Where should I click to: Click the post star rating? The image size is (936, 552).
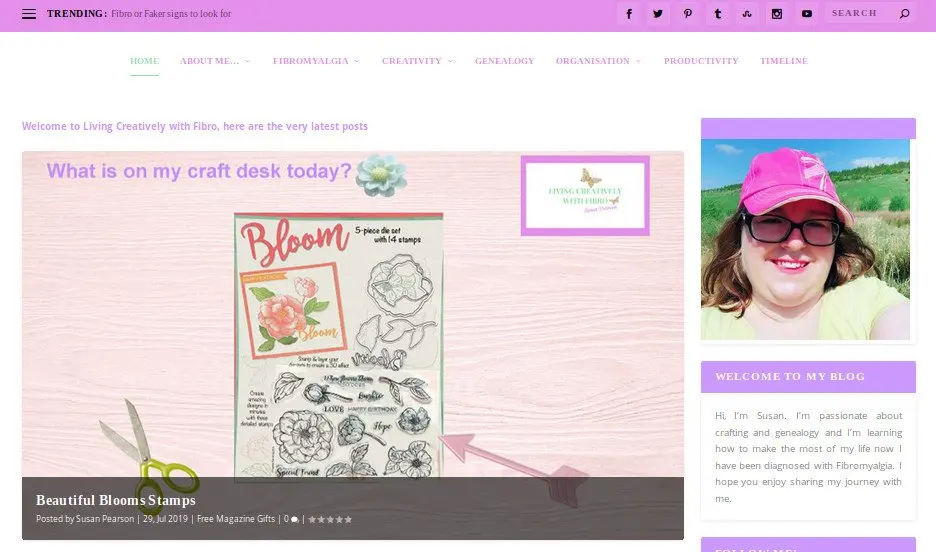pos(330,520)
